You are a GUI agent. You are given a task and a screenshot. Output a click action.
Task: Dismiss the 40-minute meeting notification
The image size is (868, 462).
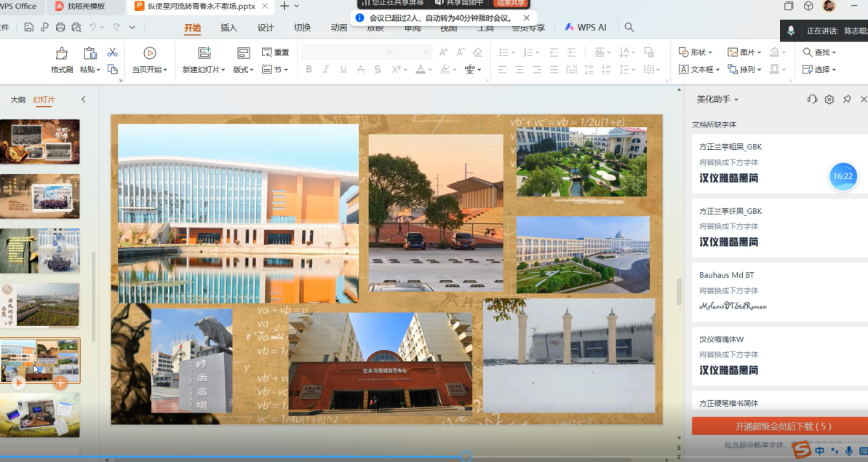click(527, 18)
